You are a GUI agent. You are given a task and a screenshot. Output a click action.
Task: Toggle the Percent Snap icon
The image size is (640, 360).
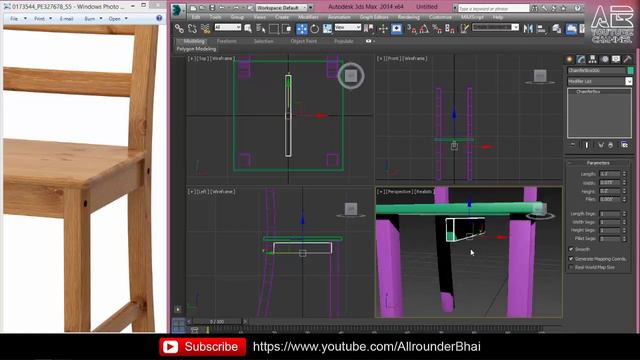click(437, 29)
